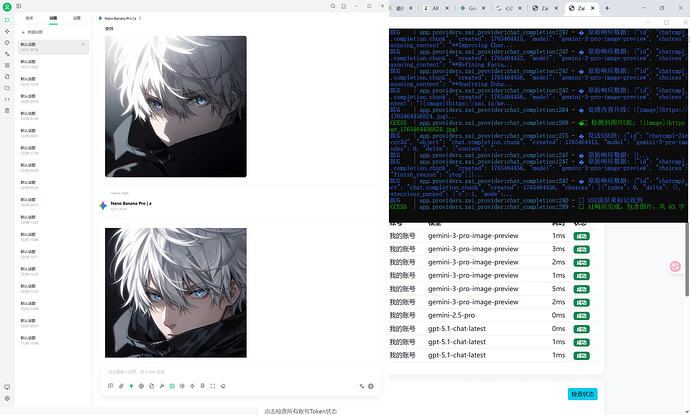
Task: Open the notes icon below code icon
Action: [7, 110]
